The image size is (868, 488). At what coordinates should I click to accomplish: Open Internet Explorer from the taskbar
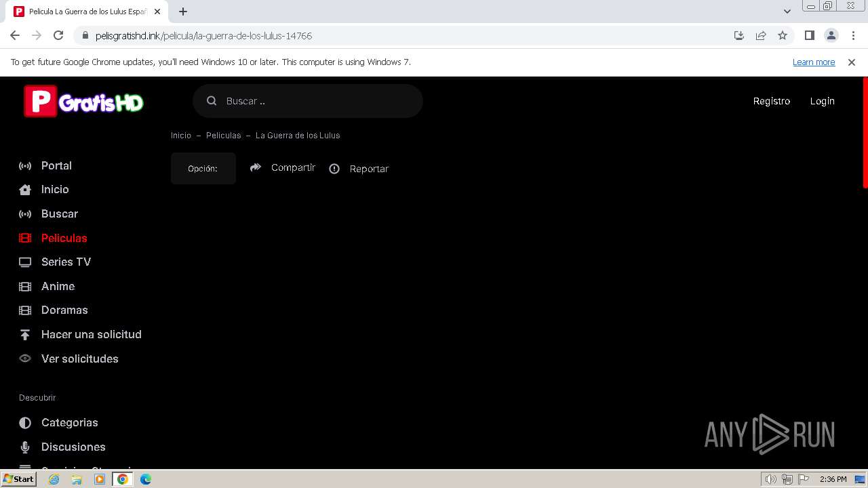[x=54, y=479]
